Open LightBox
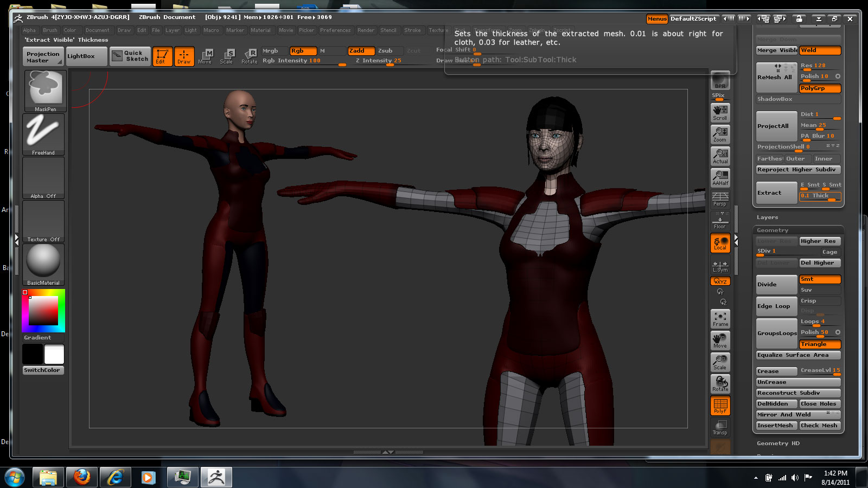 87,56
